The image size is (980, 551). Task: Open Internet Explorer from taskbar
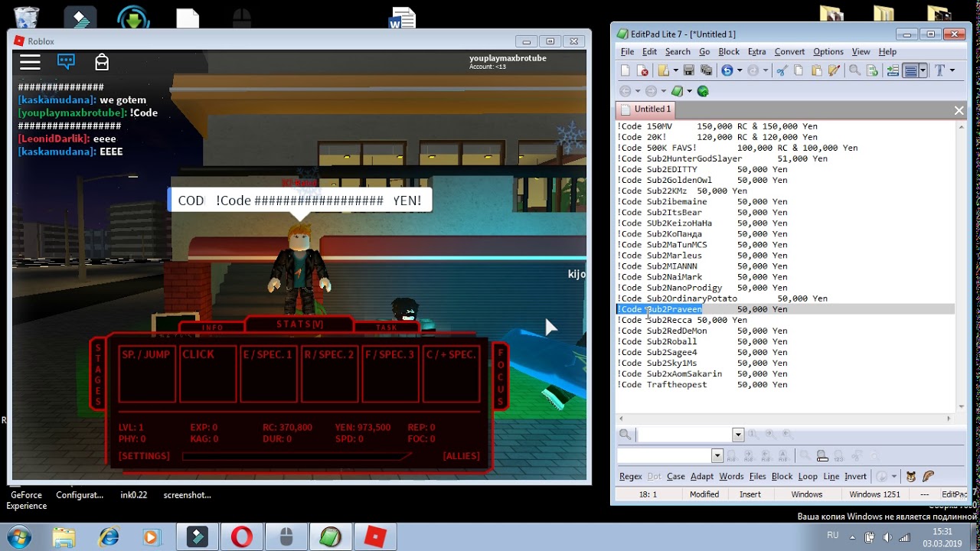109,537
